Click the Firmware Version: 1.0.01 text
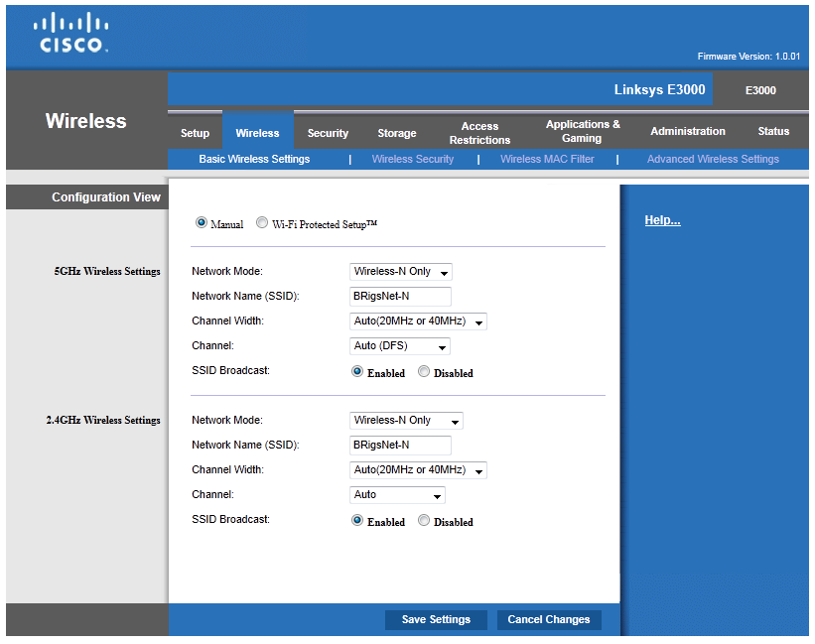This screenshot has width=815, height=644. point(748,57)
